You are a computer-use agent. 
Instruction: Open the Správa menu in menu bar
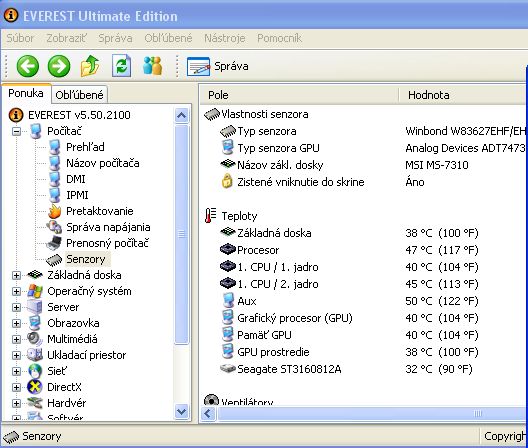115,38
